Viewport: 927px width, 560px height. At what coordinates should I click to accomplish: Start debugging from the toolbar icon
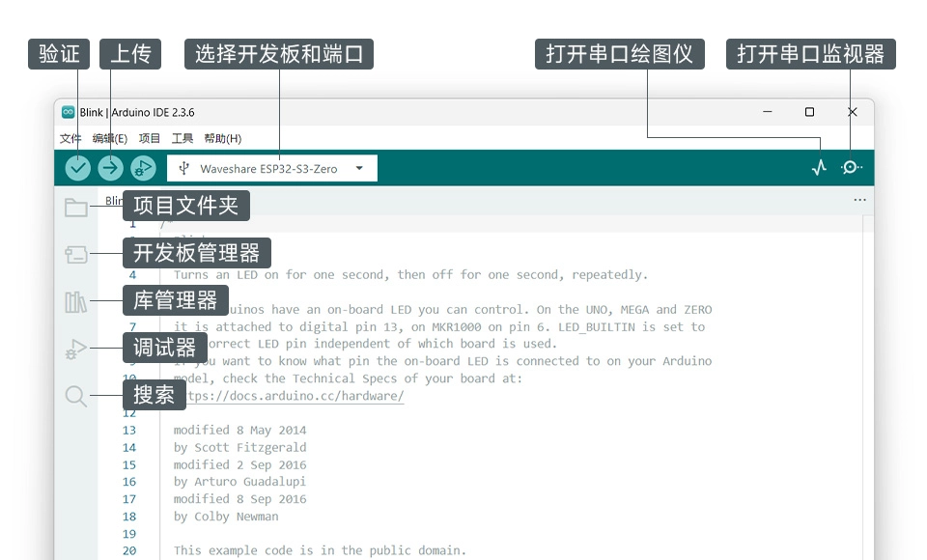click(x=142, y=167)
